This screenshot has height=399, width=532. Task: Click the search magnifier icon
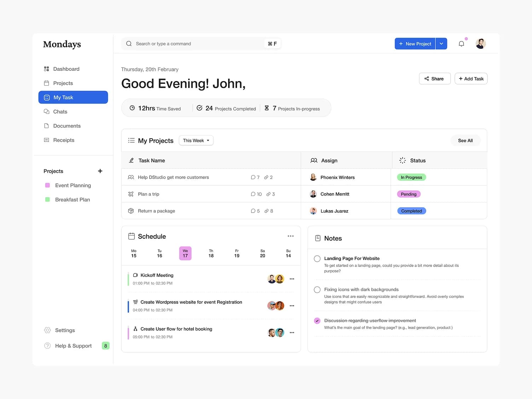pyautogui.click(x=129, y=43)
